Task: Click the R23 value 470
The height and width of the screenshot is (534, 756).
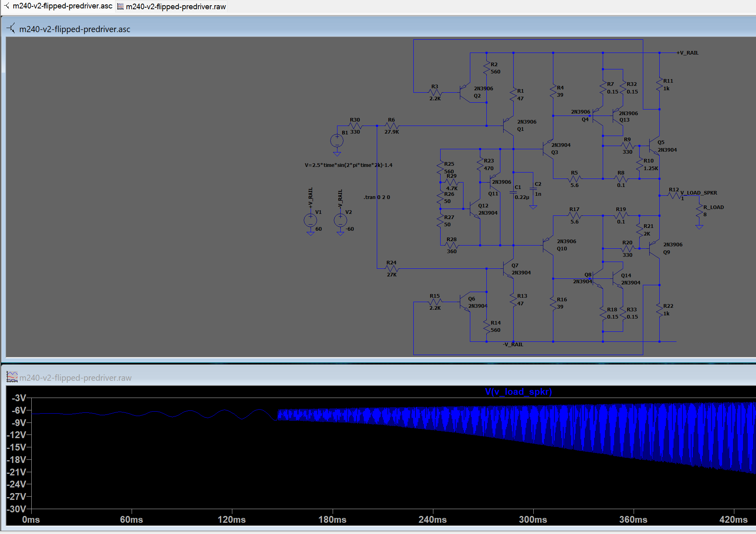Action: [x=489, y=168]
